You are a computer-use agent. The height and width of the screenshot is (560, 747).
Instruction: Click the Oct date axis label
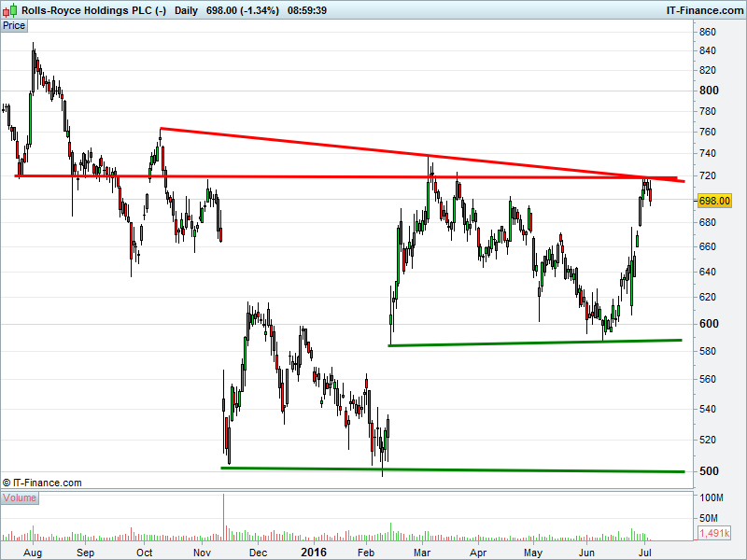[145, 553]
